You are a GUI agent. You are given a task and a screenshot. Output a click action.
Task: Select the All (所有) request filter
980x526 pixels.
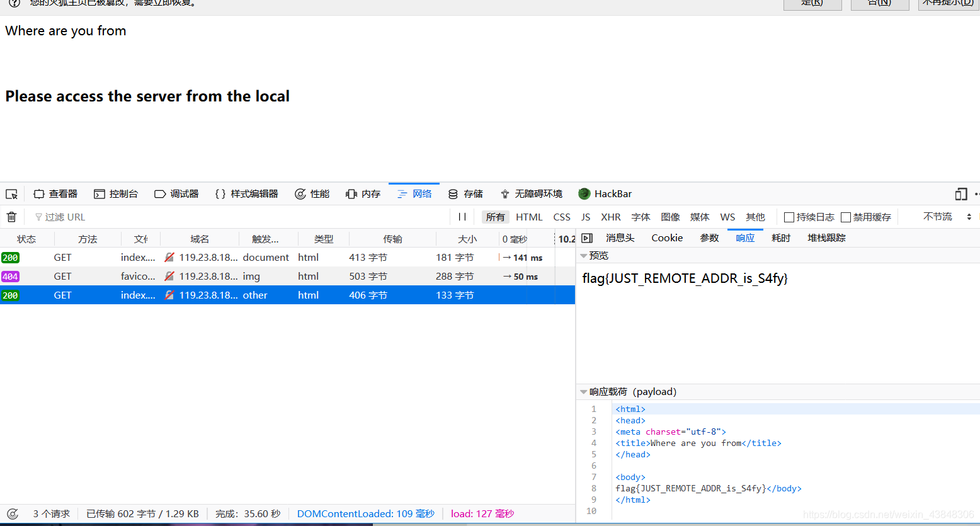pos(495,217)
